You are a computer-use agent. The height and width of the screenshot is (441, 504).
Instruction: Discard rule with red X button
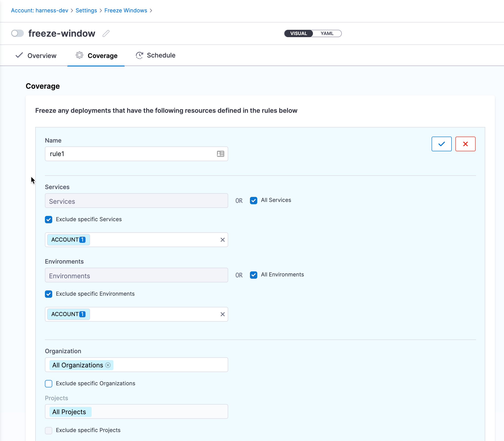tap(465, 144)
